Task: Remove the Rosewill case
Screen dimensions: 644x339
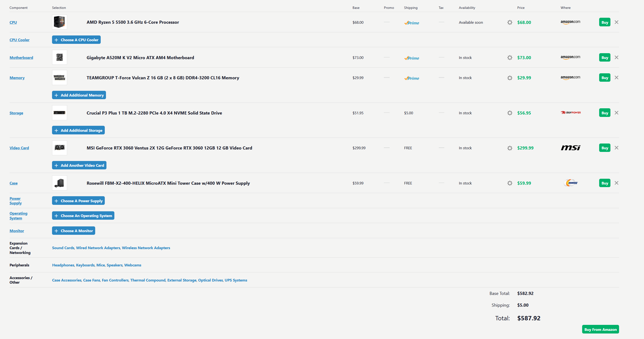Action: click(616, 183)
